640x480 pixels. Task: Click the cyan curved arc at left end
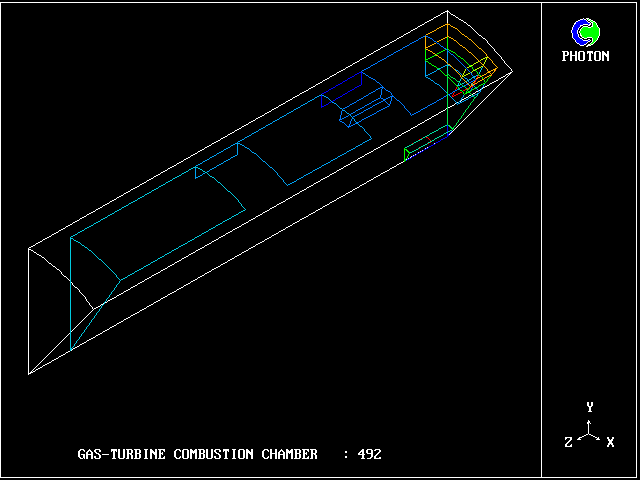[x=96, y=258]
